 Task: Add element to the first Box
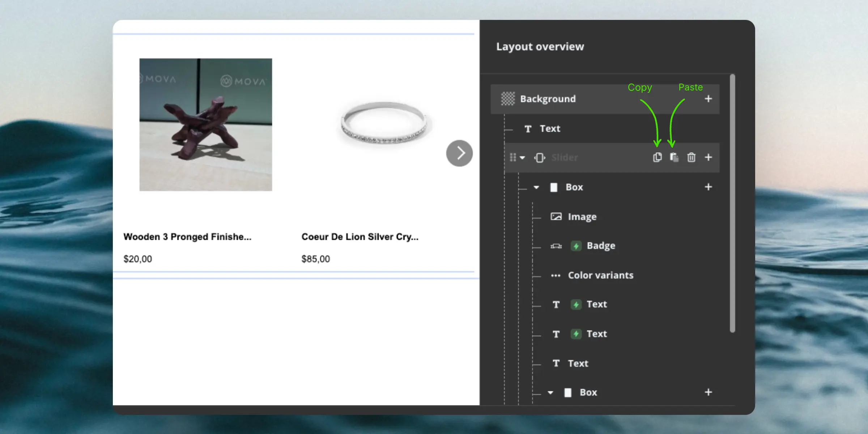[x=709, y=187]
